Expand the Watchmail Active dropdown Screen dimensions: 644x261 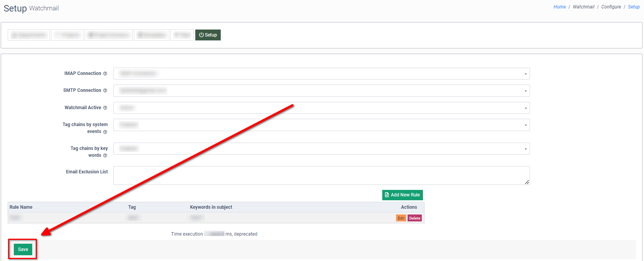(x=321, y=108)
